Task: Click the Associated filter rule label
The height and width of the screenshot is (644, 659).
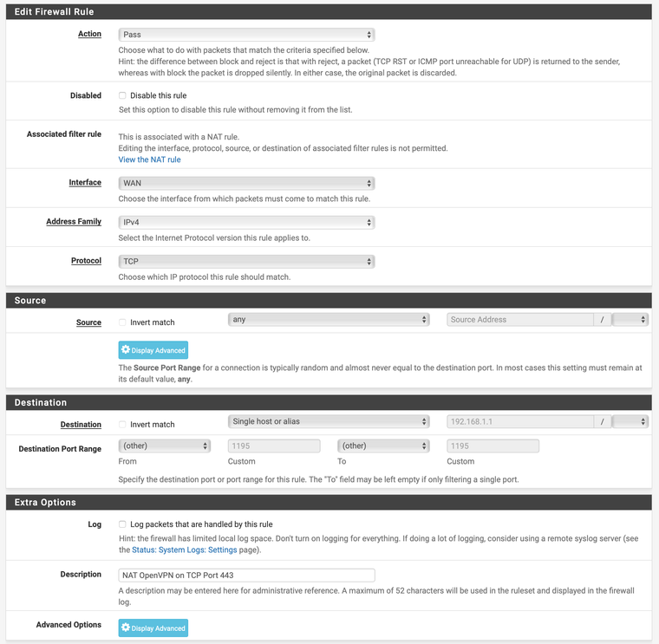Action: (x=64, y=134)
